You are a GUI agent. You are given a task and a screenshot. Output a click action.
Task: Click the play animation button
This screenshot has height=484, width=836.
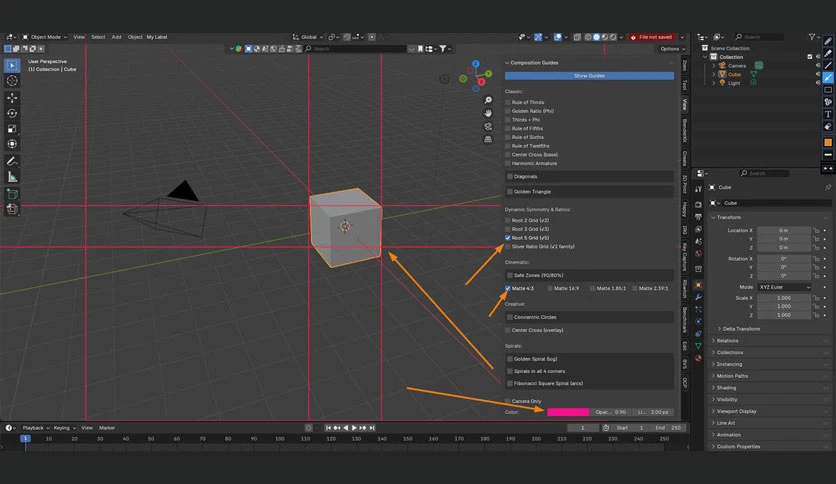pos(354,427)
